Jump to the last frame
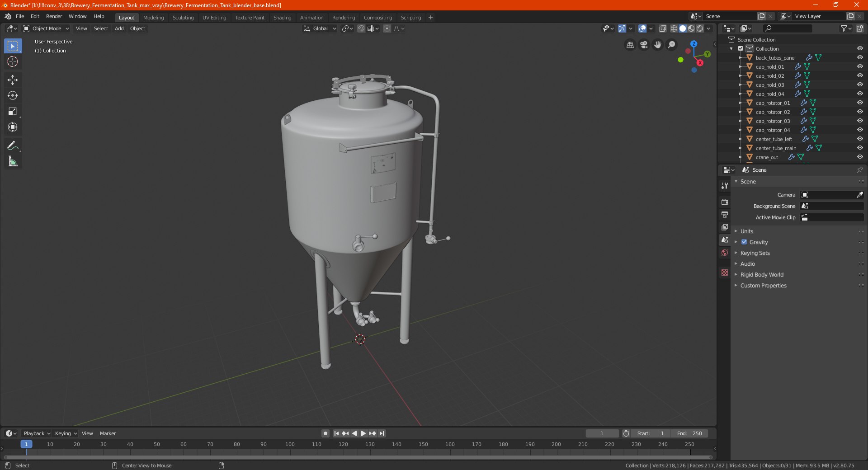Image resolution: width=868 pixels, height=470 pixels. pos(382,433)
